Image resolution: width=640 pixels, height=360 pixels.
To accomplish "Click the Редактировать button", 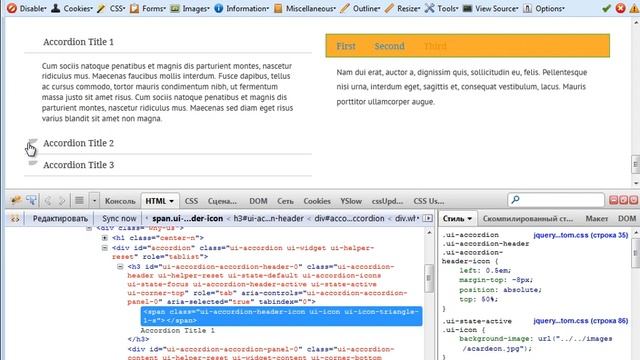I will 60,219.
